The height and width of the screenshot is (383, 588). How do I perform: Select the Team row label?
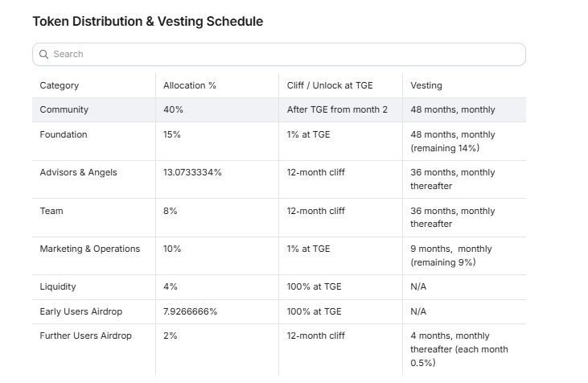pos(51,211)
